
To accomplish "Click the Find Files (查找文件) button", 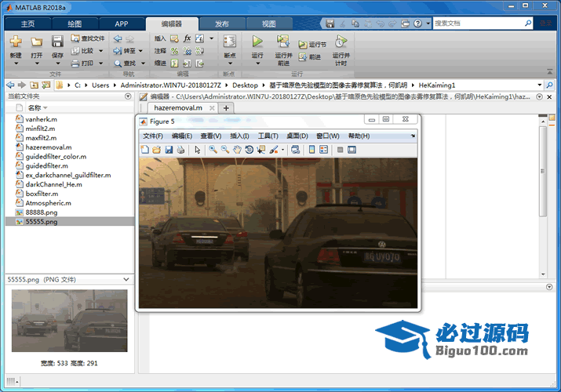I will [x=86, y=38].
